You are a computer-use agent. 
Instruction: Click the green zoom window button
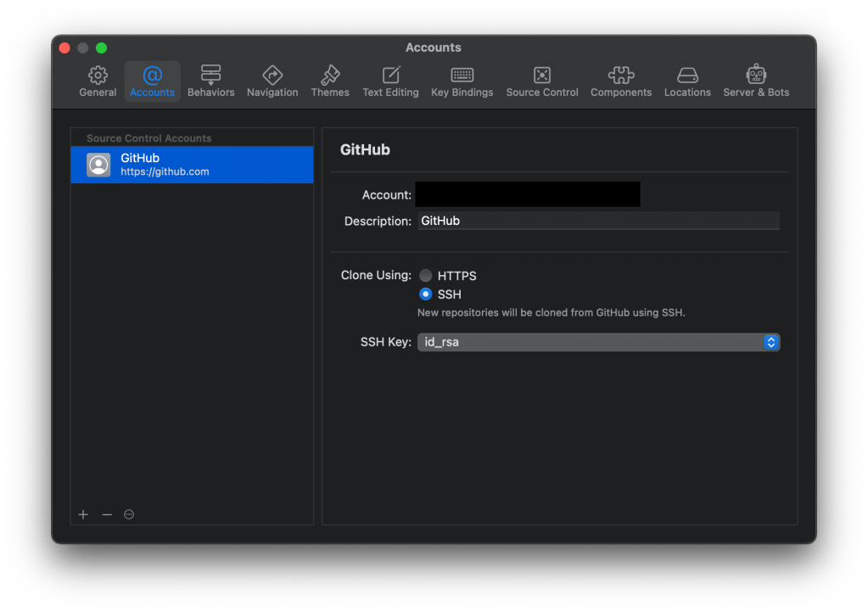[x=102, y=48]
